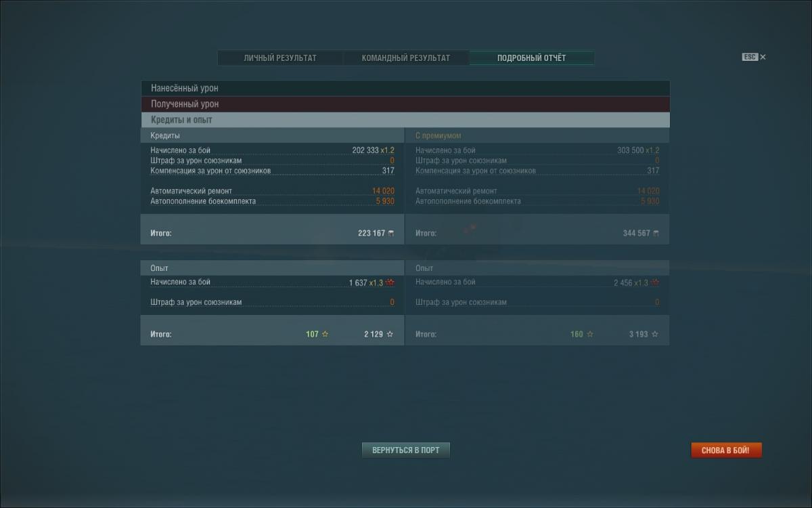Expand the Нанесённый урон section
812x508 pixels.
tap(405, 88)
